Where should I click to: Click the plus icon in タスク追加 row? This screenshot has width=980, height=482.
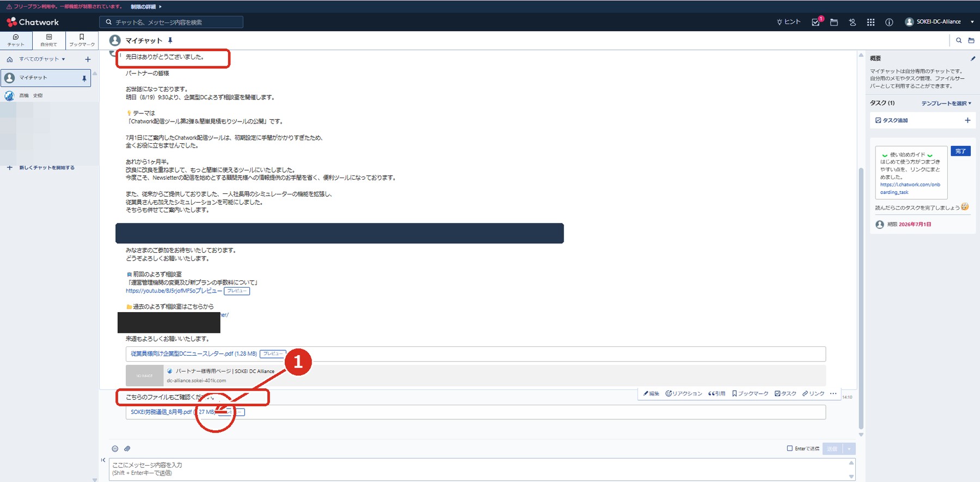967,120
